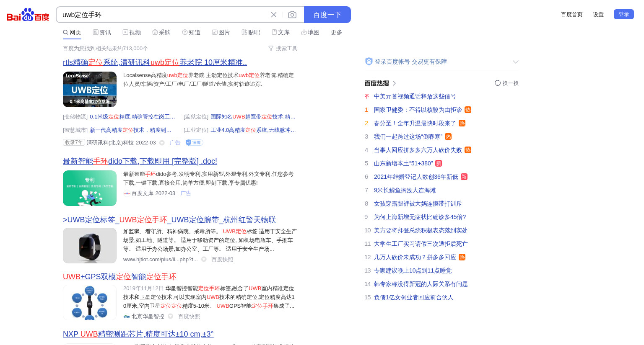The height and width of the screenshot is (345, 644).
Task: Switch to the 资讯 tab
Action: tap(102, 32)
